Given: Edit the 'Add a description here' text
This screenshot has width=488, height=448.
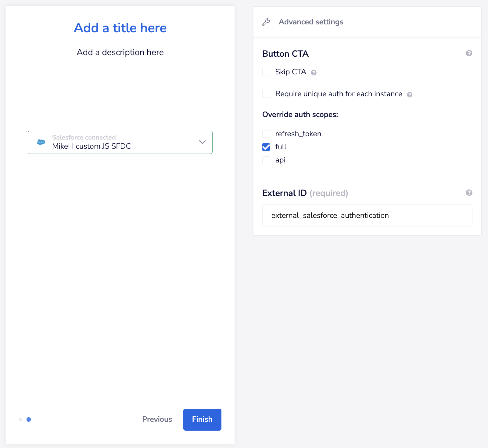Looking at the screenshot, I should click(x=120, y=52).
